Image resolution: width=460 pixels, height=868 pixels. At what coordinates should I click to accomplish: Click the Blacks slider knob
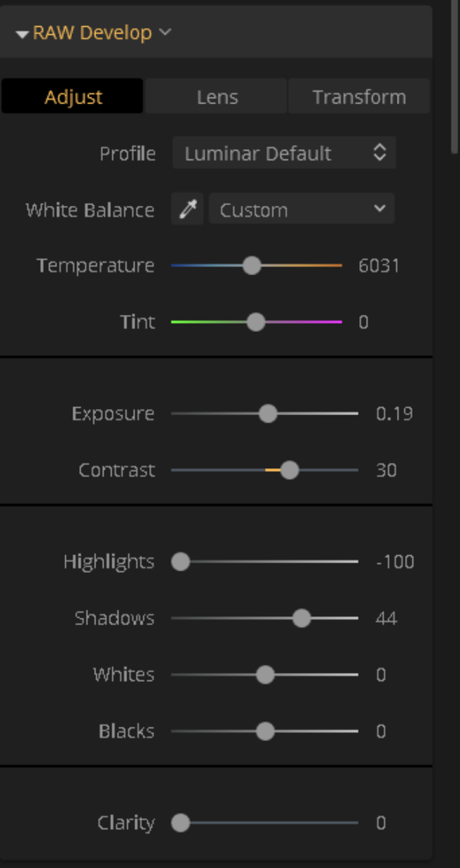coord(265,731)
